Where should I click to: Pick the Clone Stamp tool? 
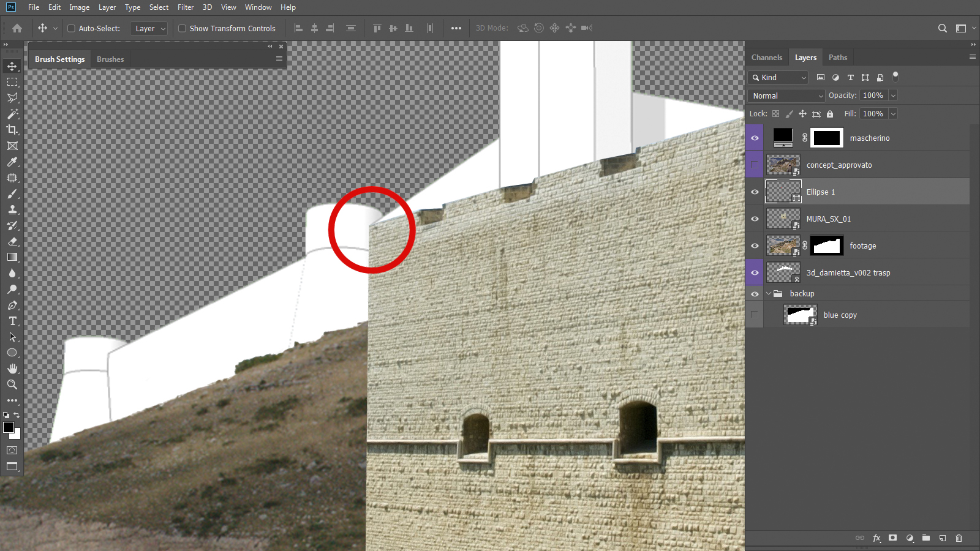point(12,210)
